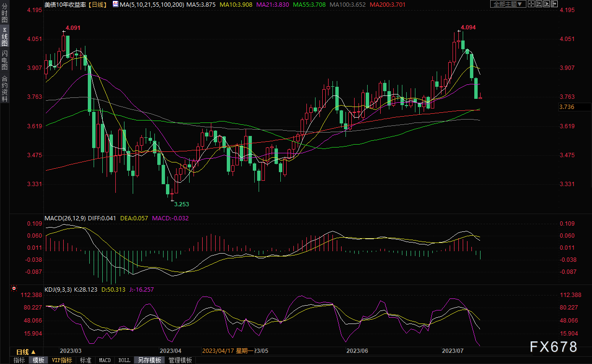The image size is (592, 364).
Task: Apply the MACD template
Action: [105, 360]
